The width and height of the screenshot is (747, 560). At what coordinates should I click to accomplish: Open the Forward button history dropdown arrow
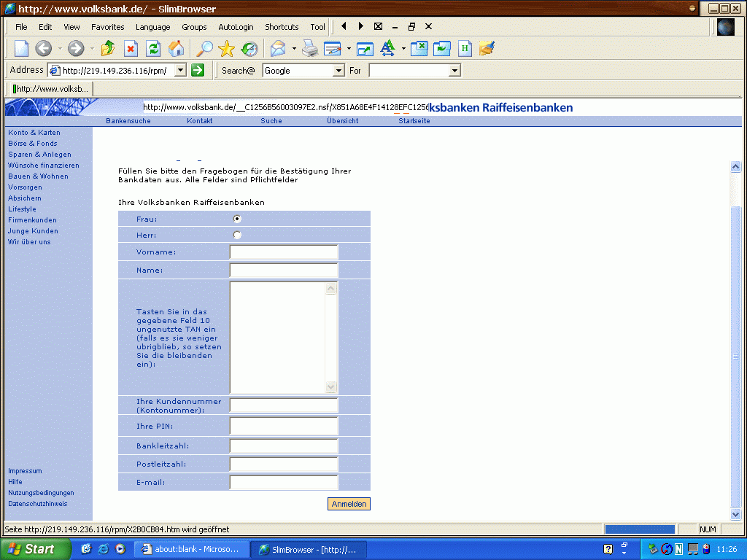coord(92,48)
